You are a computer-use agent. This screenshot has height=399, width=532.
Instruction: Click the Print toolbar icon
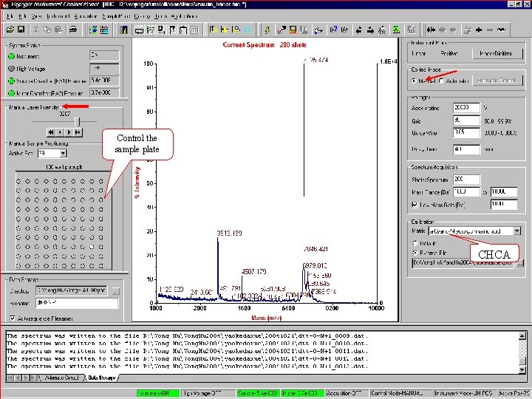click(73, 30)
